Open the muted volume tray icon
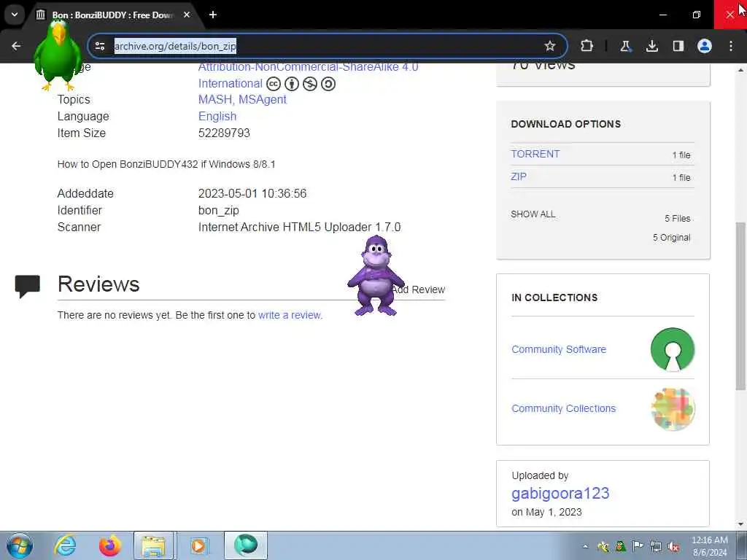This screenshot has width=747, height=560. click(x=673, y=547)
